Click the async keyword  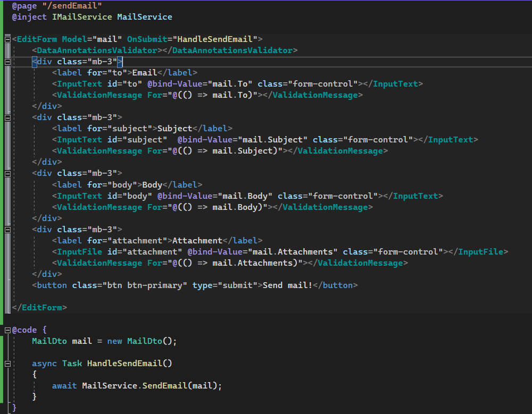click(44, 364)
